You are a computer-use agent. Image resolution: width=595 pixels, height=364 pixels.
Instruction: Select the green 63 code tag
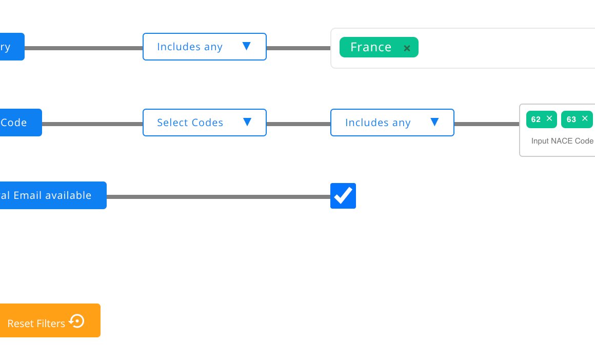point(571,119)
